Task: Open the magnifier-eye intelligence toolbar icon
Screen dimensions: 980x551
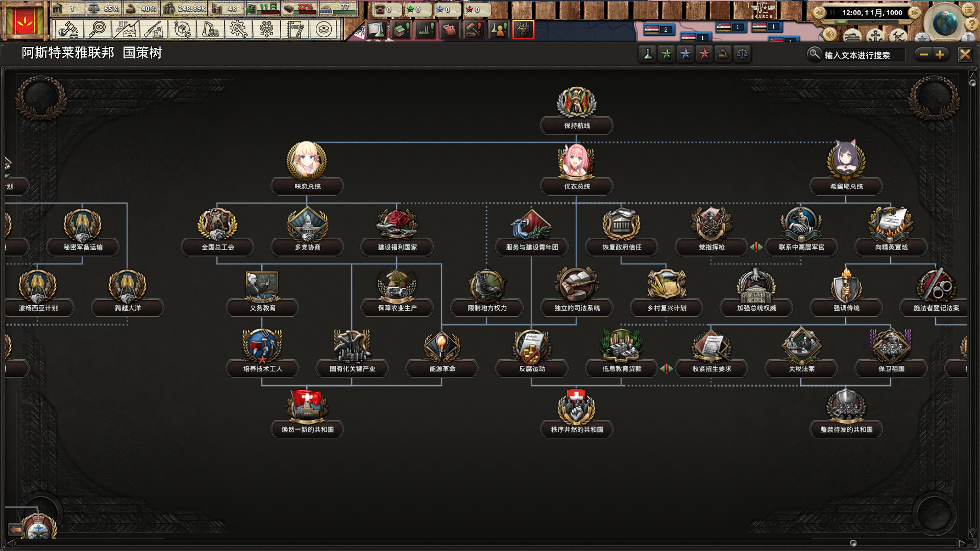Action: tap(96, 30)
